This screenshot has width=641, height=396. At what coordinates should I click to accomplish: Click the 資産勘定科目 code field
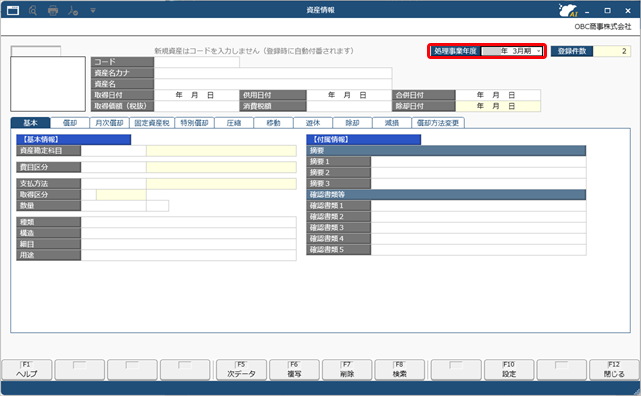pos(113,151)
